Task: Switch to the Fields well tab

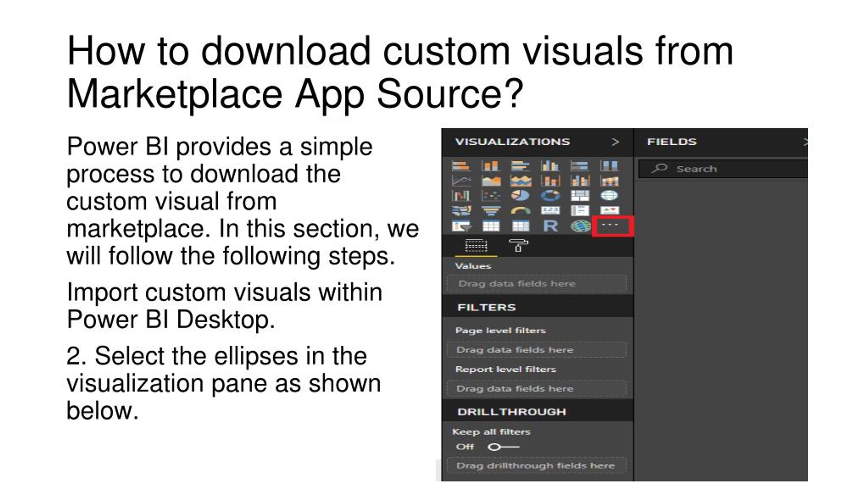Action: click(x=476, y=245)
